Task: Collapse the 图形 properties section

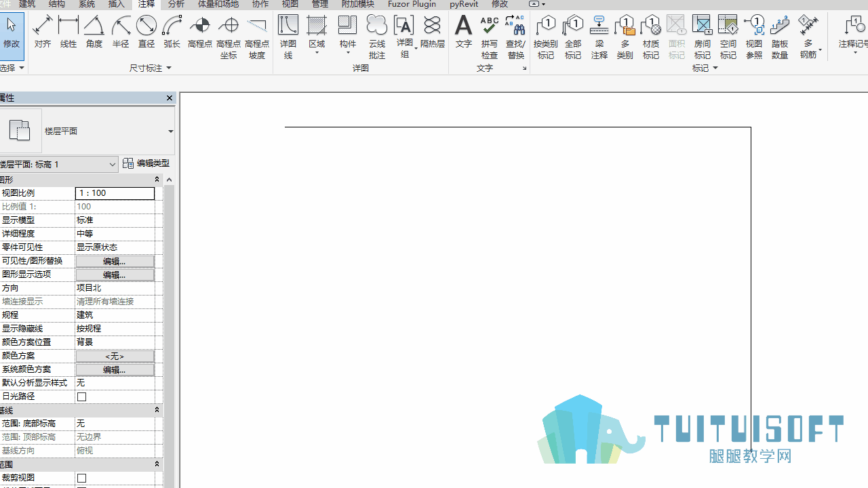Action: (157, 180)
